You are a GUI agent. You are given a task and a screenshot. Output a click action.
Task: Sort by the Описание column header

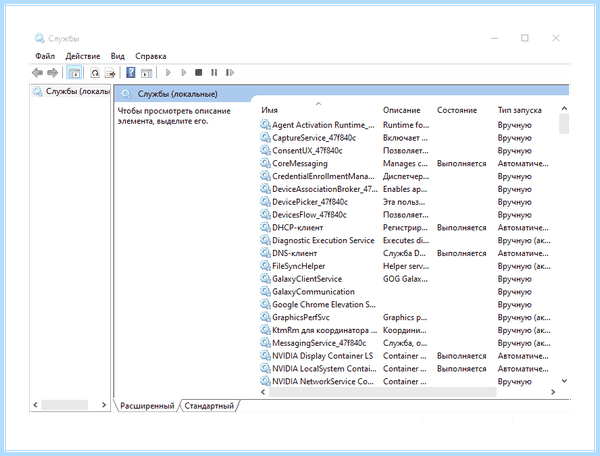[401, 110]
